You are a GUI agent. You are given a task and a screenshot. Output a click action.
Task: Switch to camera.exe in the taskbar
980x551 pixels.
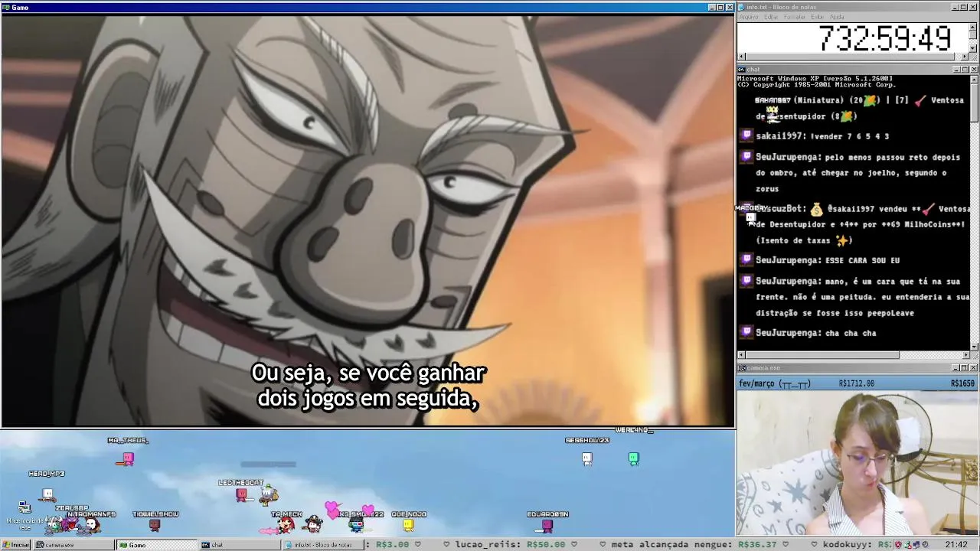[x=73, y=545]
